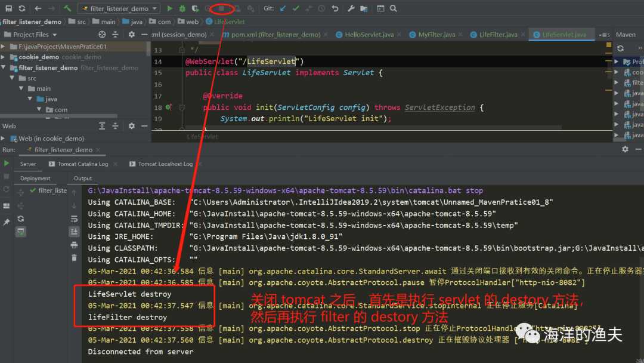Viewport: 644px width, 363px height.
Task: Close the HelloServlet.java editor tab
Action: pyautogui.click(x=399, y=35)
